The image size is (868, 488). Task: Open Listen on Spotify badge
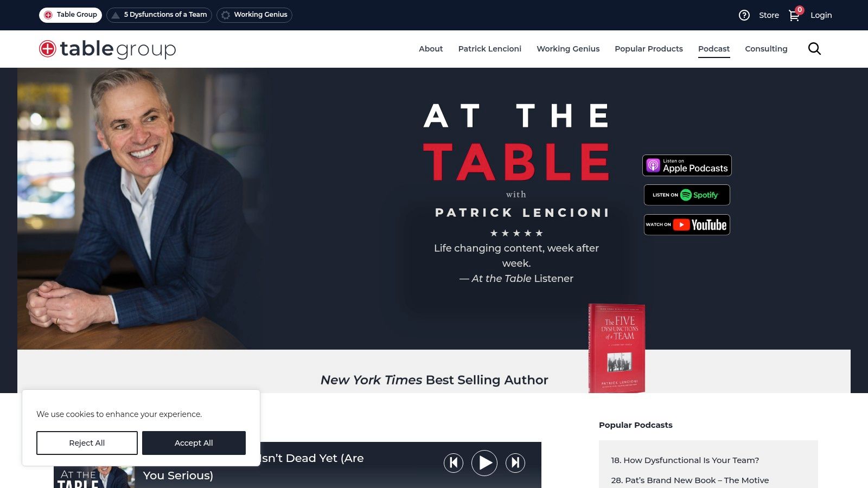point(687,195)
